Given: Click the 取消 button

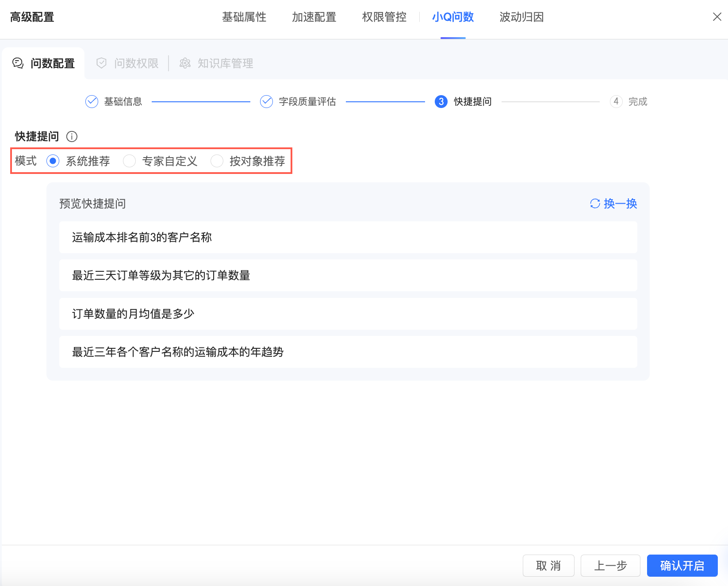Looking at the screenshot, I should (x=548, y=566).
